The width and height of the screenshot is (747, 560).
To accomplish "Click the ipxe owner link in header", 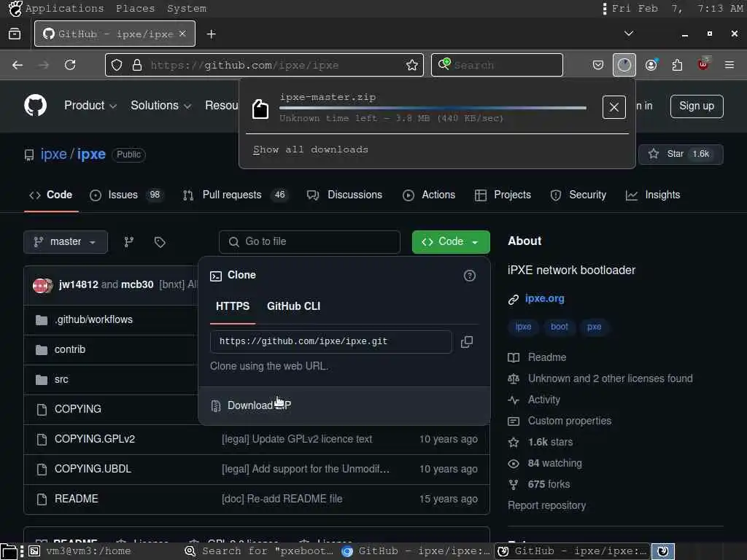I will (x=53, y=155).
